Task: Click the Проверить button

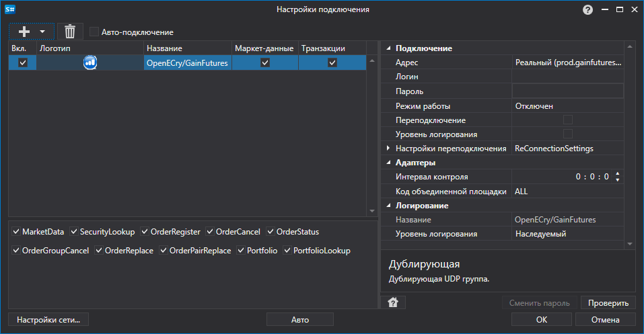Action: (x=608, y=302)
